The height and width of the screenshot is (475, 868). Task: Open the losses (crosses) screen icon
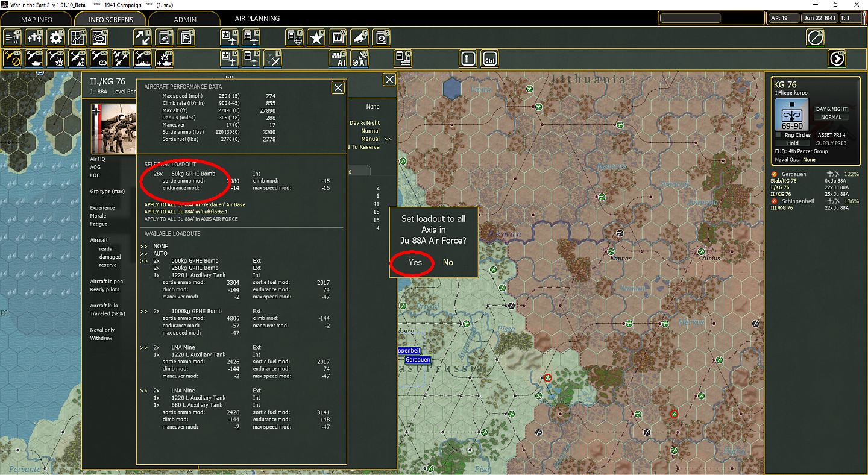tap(34, 38)
